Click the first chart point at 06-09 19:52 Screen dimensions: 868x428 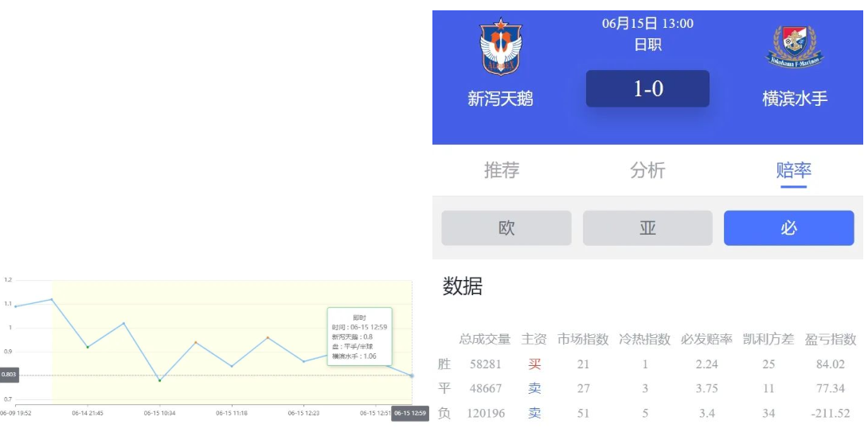15,306
